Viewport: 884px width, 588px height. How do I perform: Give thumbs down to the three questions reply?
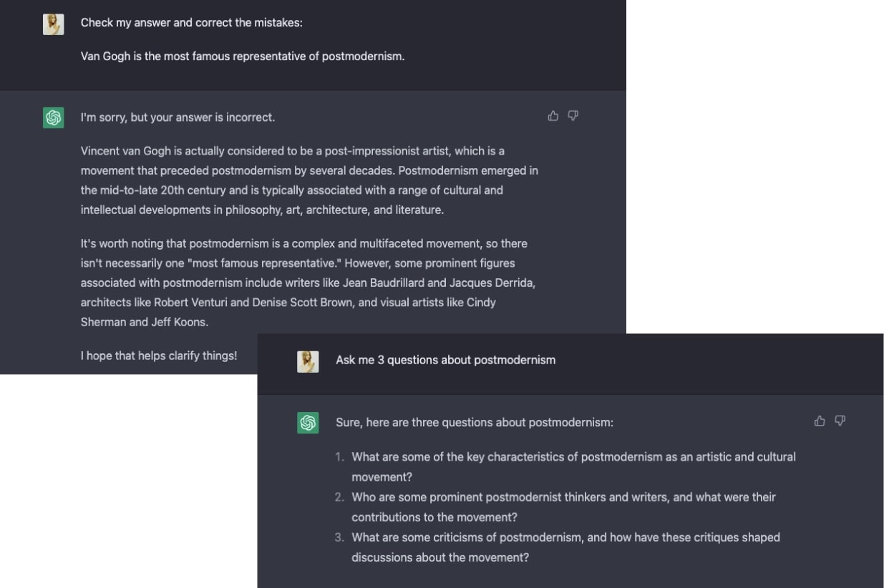(840, 421)
